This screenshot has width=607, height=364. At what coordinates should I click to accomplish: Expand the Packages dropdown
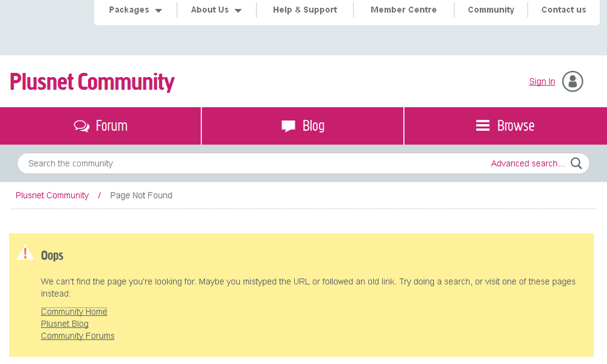click(128, 10)
